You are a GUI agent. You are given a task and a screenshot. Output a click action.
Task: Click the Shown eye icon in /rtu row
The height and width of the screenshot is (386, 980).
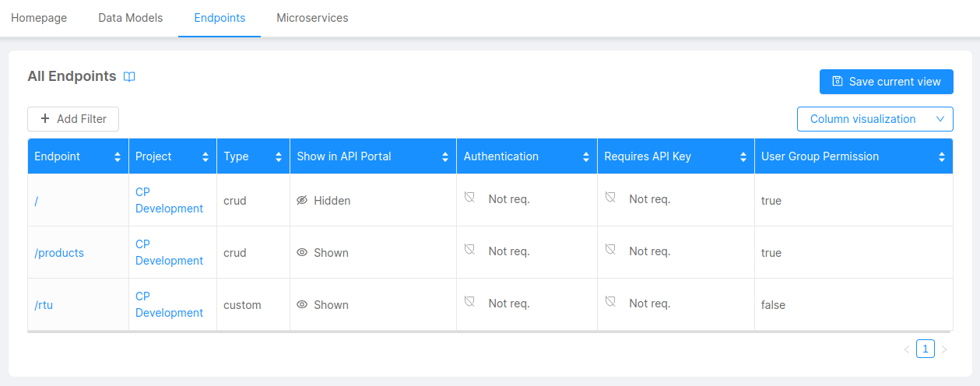[302, 305]
